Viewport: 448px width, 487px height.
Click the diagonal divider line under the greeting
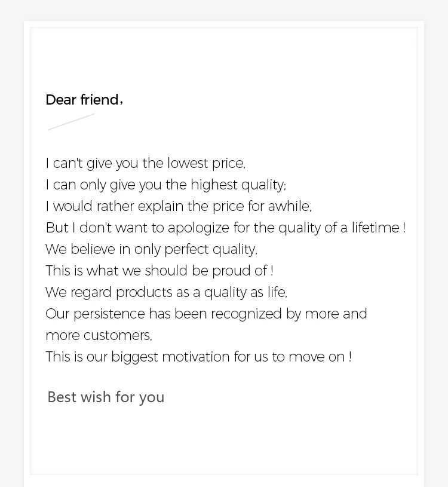tap(71, 121)
